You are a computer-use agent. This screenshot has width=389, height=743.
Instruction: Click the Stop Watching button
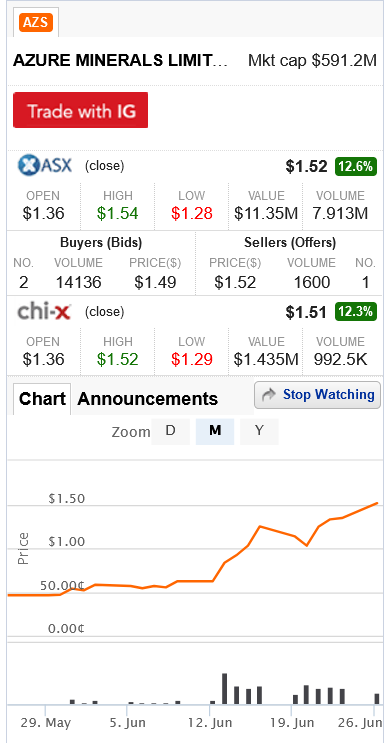317,395
